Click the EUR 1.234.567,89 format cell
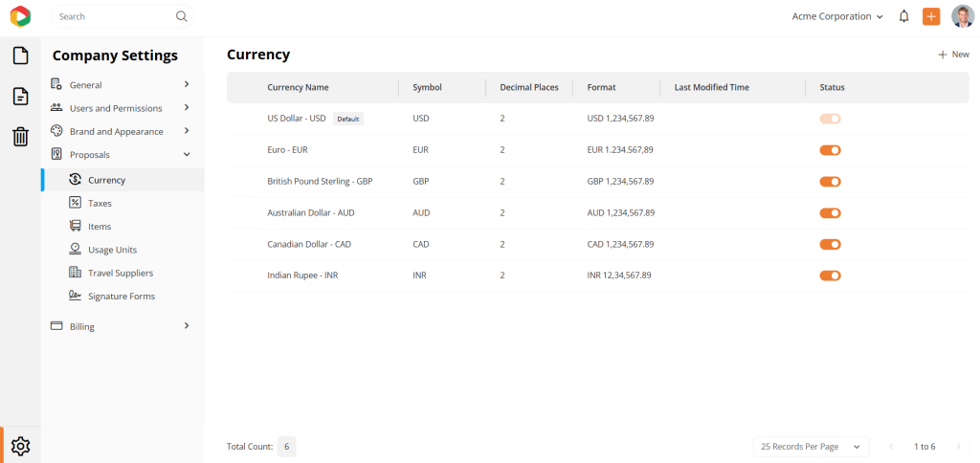Screen dimensions: 980x463 point(620,150)
